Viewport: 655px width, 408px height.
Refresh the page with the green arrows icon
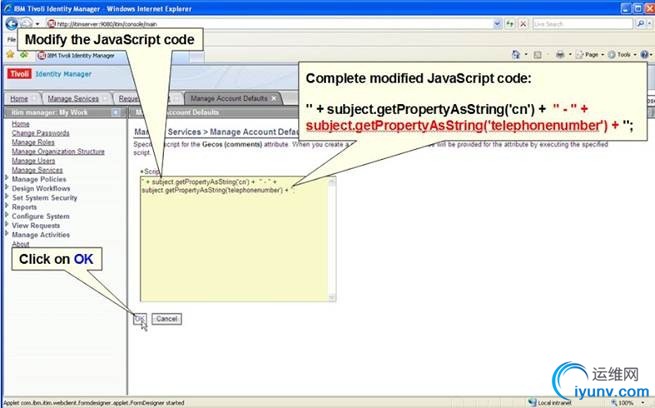coord(510,24)
